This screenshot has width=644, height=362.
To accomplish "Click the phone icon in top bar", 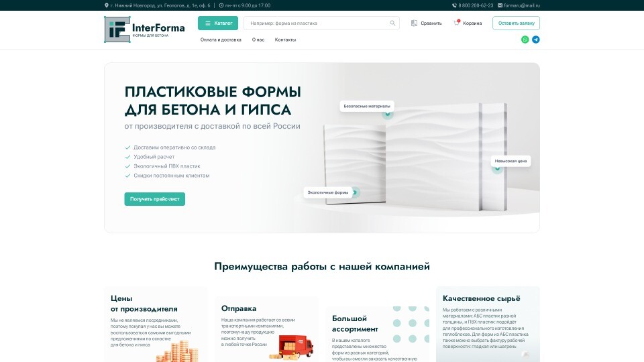I will (454, 5).
